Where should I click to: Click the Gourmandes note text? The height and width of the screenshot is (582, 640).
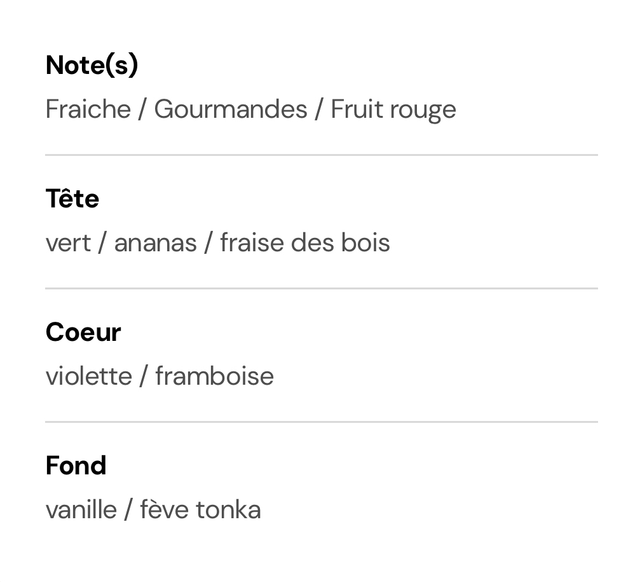(231, 109)
